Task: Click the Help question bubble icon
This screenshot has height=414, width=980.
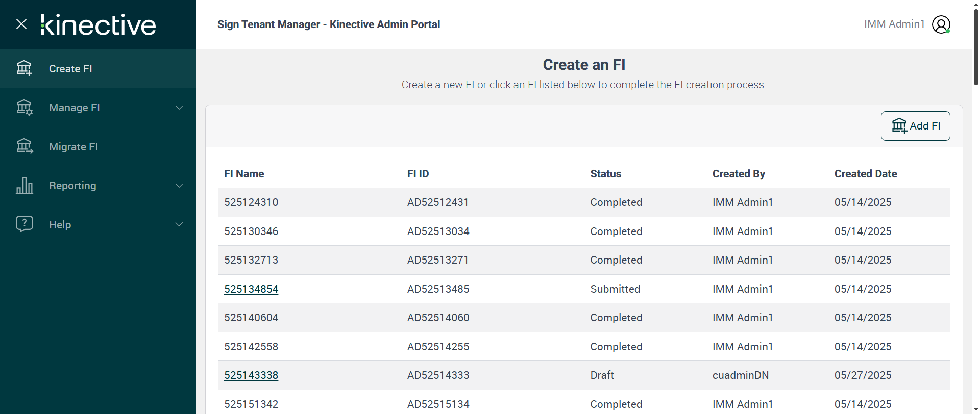Action: [x=24, y=224]
